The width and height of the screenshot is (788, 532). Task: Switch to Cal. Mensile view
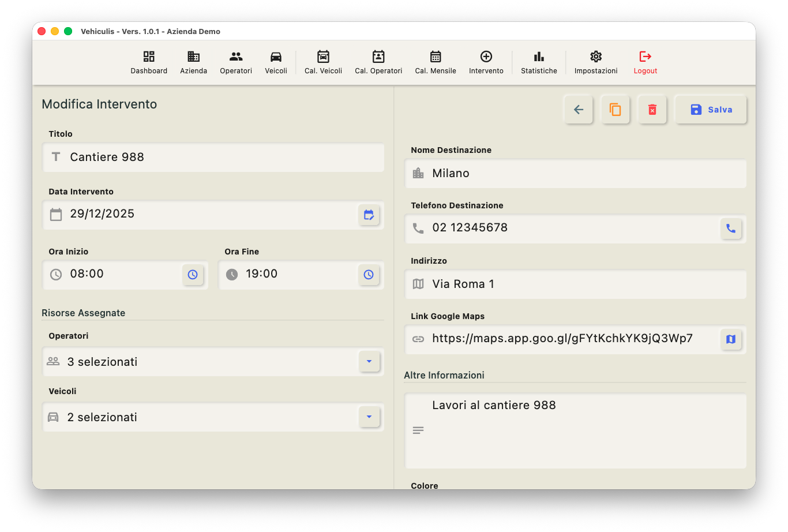[436, 62]
